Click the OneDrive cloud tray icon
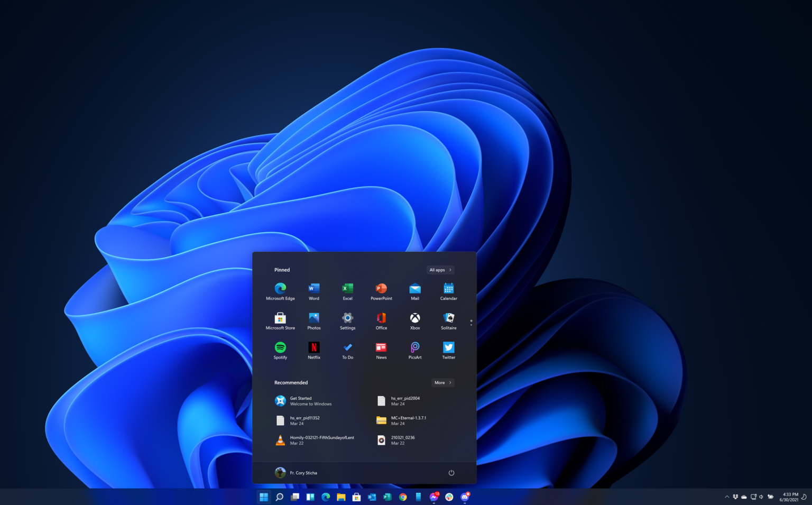The height and width of the screenshot is (505, 812). tap(744, 497)
